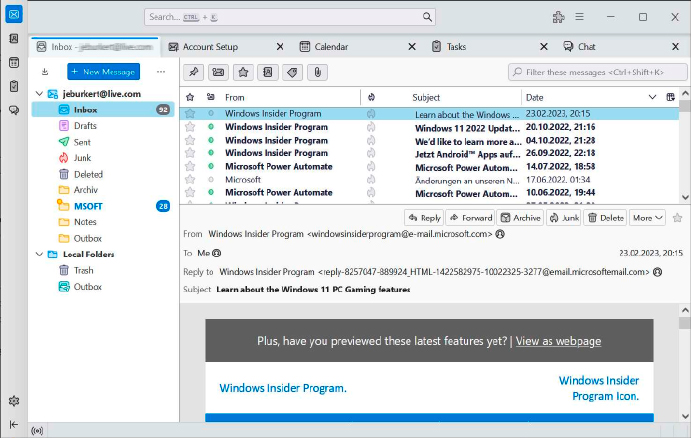Viewport: 691px width, 438px height.
Task: Star the open message in header
Action: [x=677, y=218]
